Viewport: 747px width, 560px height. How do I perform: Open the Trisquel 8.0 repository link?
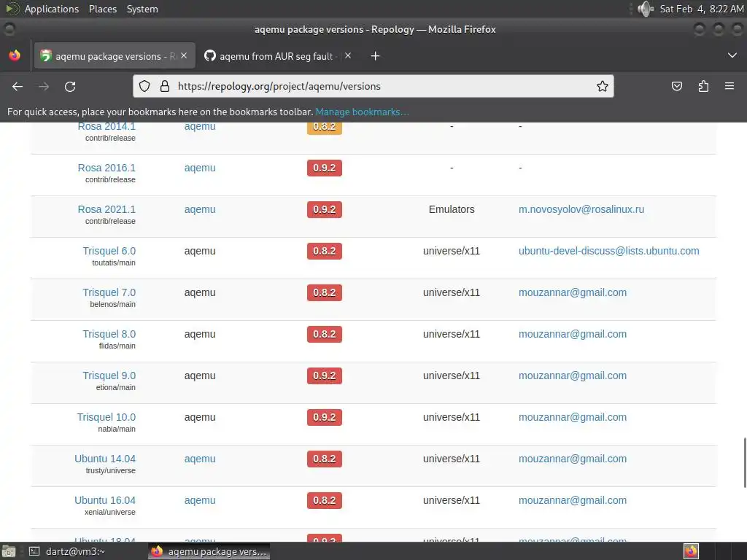click(x=109, y=334)
